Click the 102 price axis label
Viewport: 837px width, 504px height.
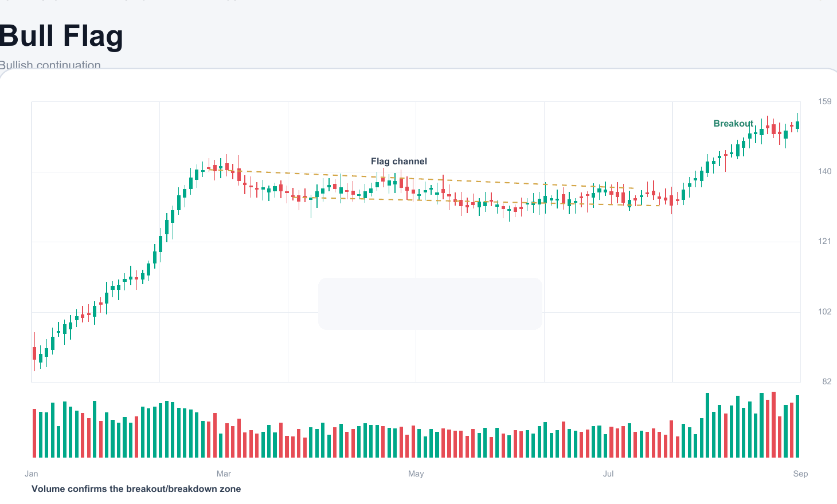point(824,312)
